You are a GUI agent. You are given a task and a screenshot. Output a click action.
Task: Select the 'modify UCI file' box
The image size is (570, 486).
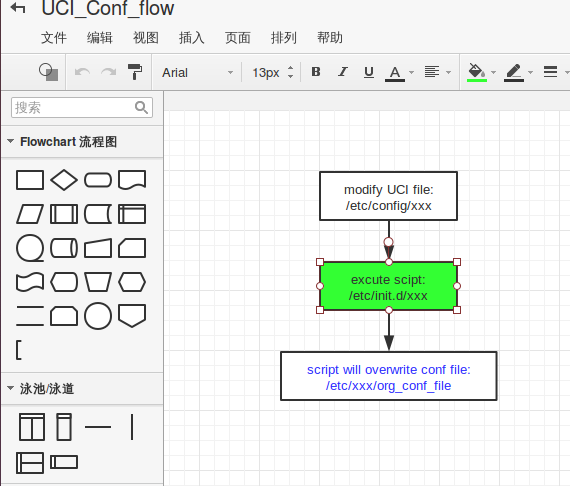pyautogui.click(x=388, y=196)
